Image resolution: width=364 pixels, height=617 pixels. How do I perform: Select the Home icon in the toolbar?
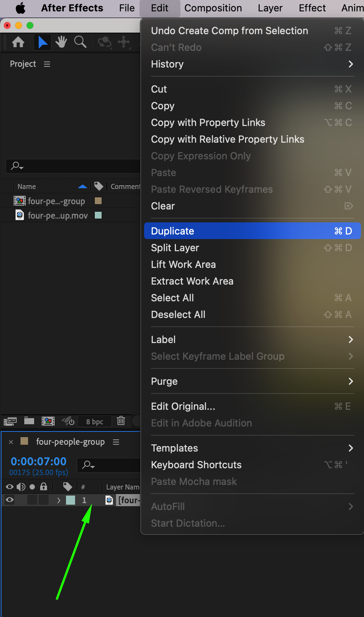[x=18, y=42]
